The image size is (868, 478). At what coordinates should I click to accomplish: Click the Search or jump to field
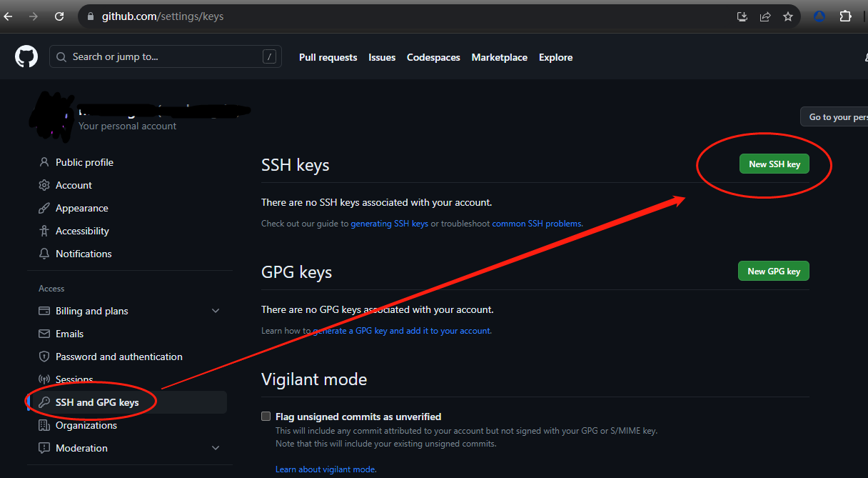coord(166,56)
